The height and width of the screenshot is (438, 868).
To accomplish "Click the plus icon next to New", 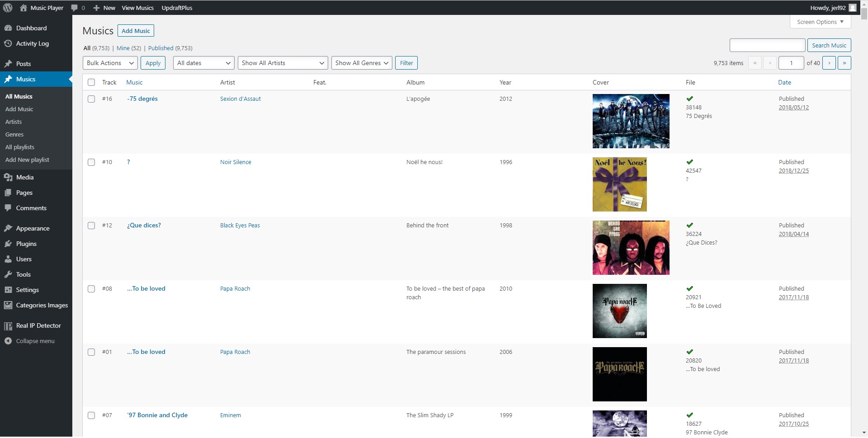I will tap(96, 8).
